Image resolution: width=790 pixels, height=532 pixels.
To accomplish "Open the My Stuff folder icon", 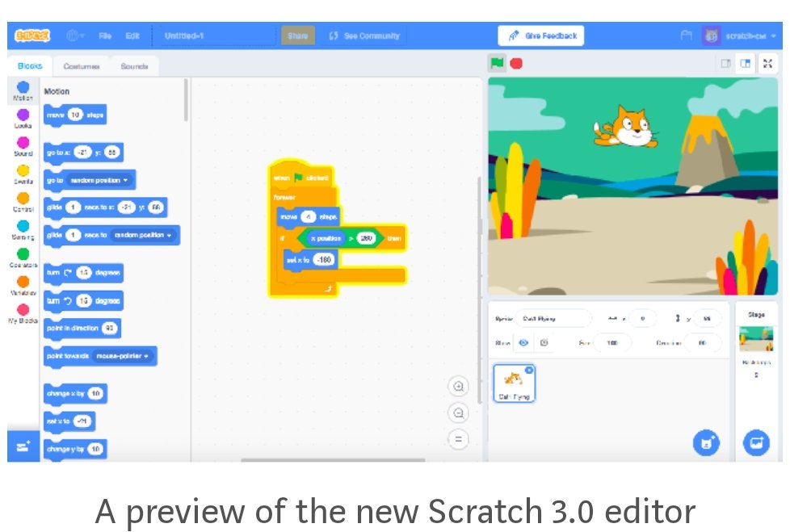I will pyautogui.click(x=686, y=36).
